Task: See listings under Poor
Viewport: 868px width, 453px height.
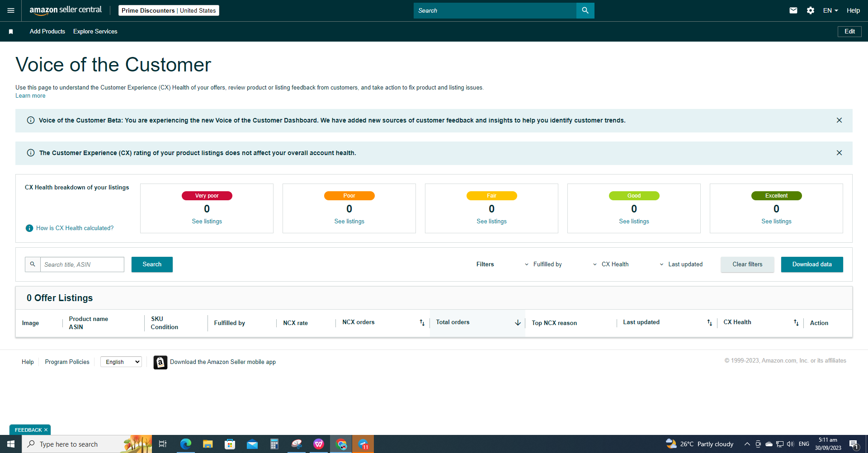Action: (x=349, y=222)
